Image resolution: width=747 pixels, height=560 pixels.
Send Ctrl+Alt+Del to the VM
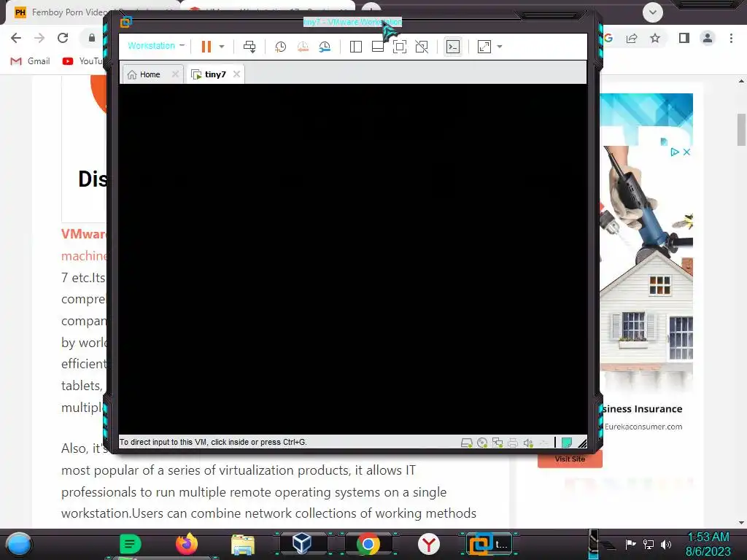tap(249, 46)
